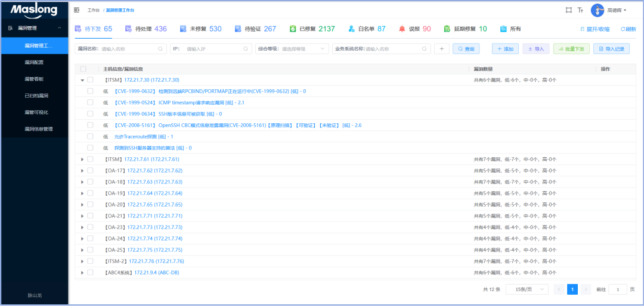Open the 172.21.7.74 OA-24 host link

(x=155, y=238)
